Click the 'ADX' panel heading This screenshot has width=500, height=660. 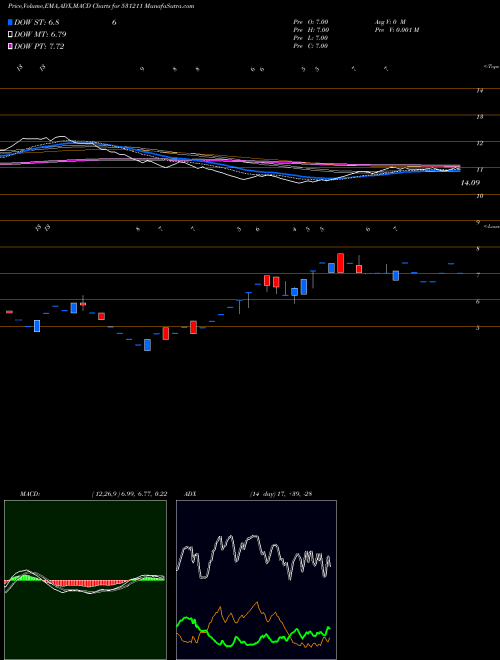pos(190,494)
